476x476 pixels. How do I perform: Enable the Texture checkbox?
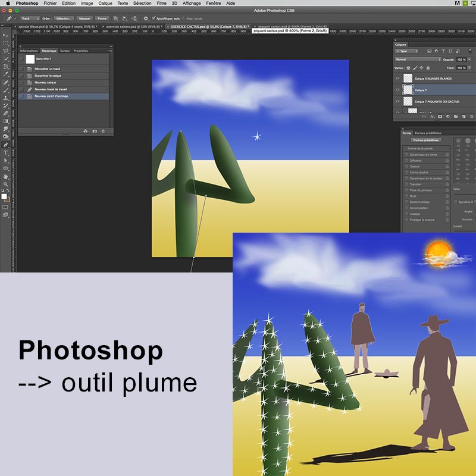tap(407, 167)
